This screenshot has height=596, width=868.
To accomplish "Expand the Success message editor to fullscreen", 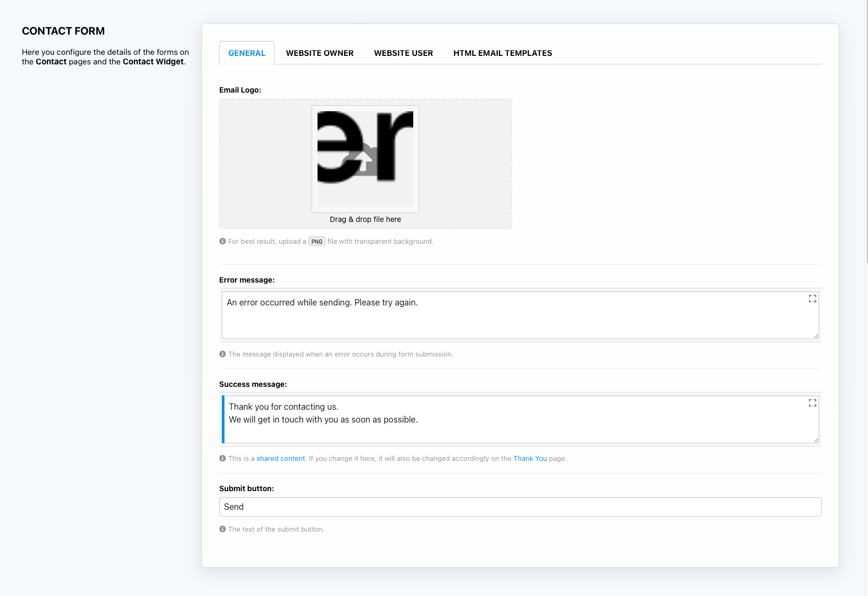I will 812,403.
